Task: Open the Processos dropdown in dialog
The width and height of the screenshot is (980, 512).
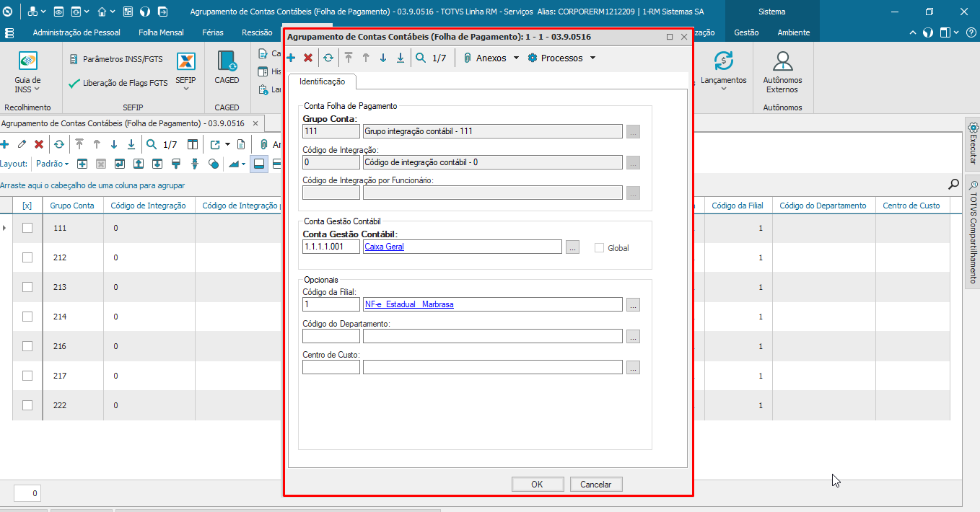Action: pyautogui.click(x=561, y=58)
